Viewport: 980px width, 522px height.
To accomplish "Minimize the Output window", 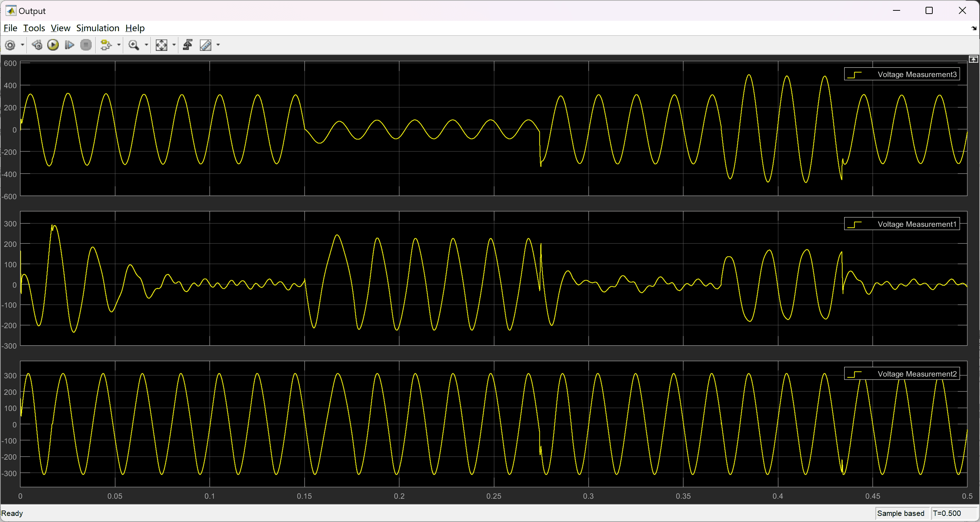I will 897,11.
